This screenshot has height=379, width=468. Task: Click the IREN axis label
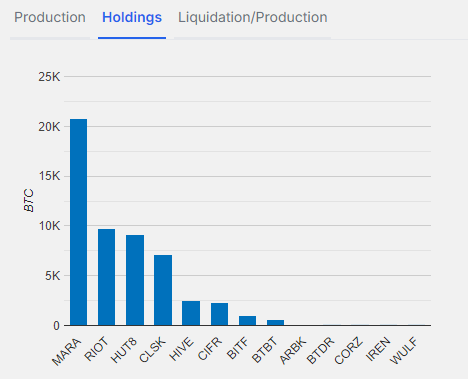378,349
